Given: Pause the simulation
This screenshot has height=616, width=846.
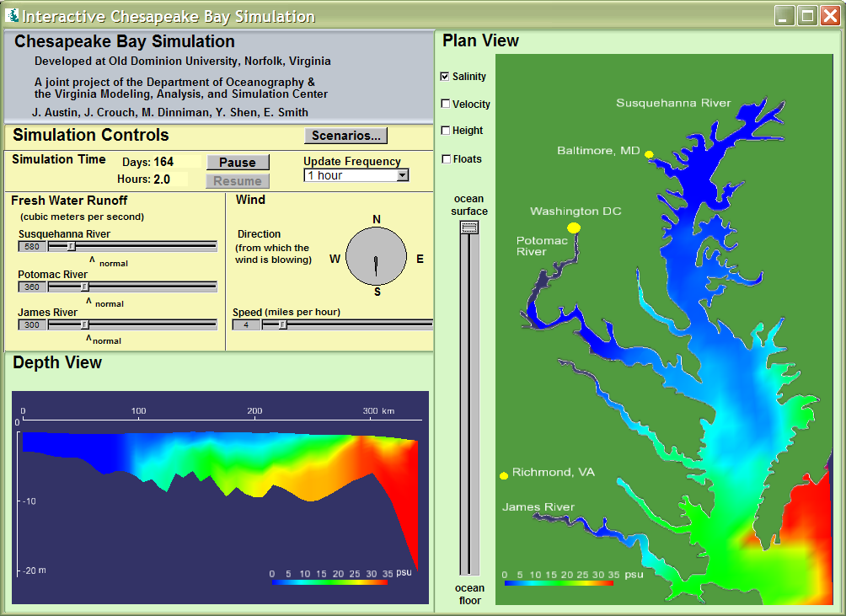Looking at the screenshot, I should 238,163.
